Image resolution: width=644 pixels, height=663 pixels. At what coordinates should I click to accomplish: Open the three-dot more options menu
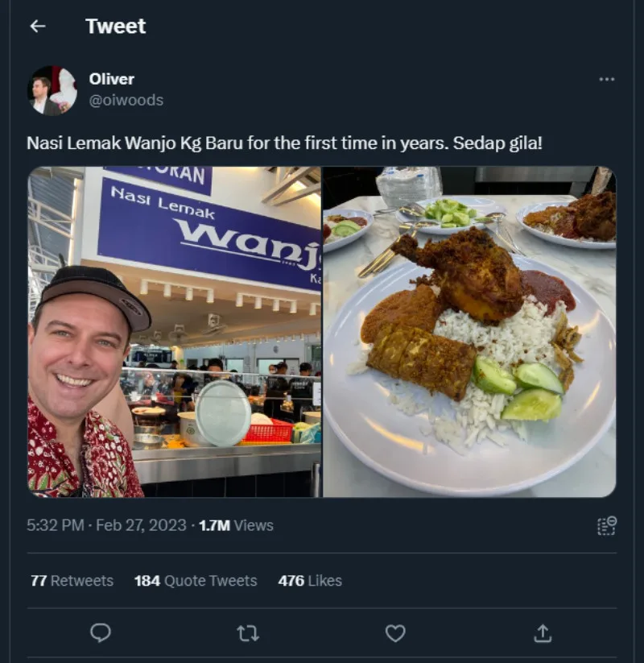(x=607, y=79)
